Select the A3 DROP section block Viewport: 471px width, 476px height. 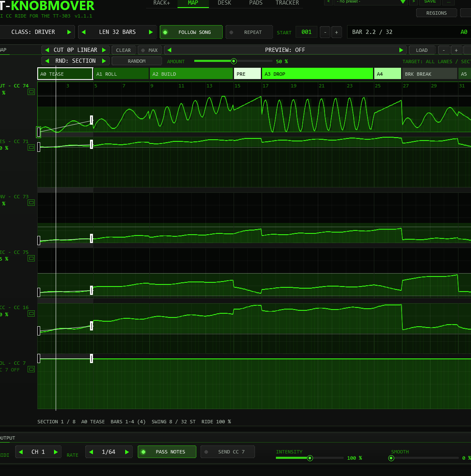(317, 74)
